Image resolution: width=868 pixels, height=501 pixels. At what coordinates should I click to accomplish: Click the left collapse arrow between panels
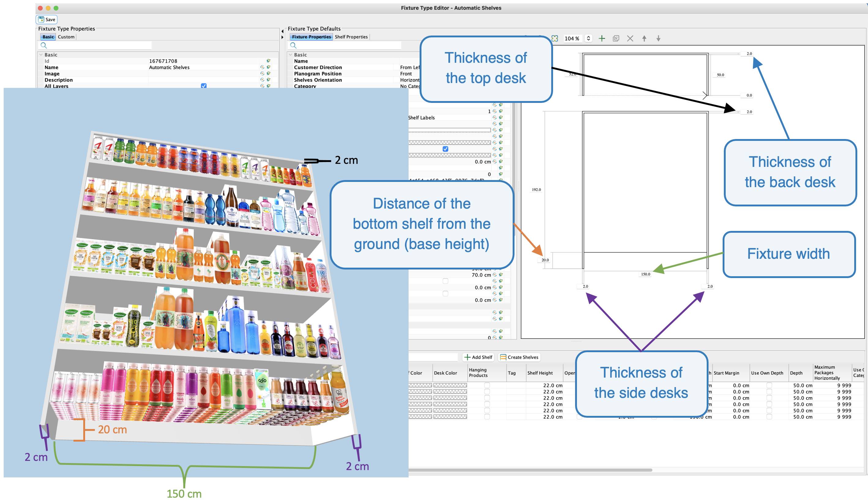click(x=282, y=31)
